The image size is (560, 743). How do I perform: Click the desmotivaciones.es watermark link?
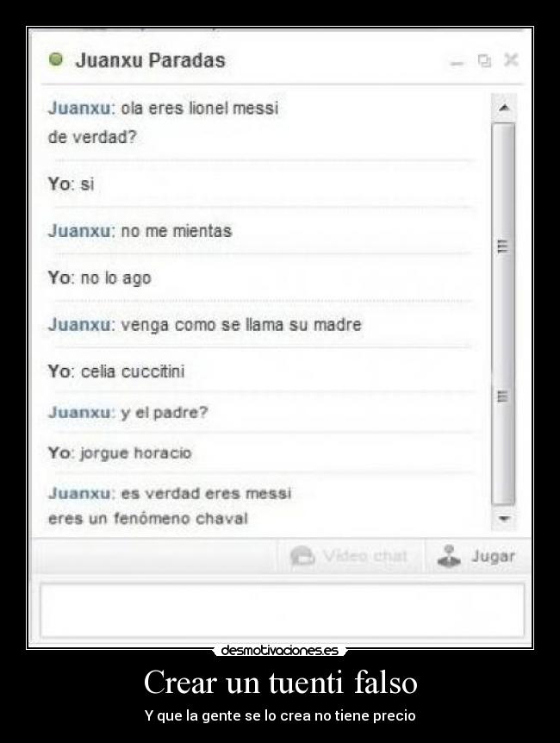coord(280,650)
